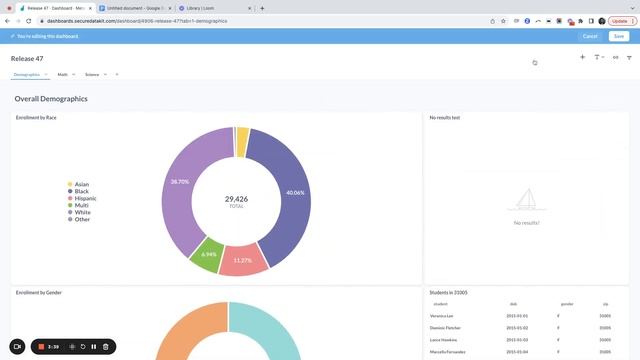
Task: Open the extensions puzzle icon
Action: click(580, 21)
